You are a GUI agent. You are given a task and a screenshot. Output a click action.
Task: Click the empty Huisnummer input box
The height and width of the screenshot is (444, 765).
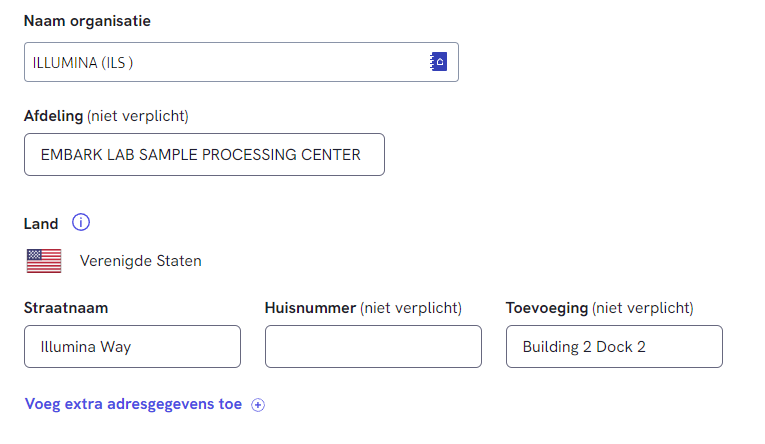pyautogui.click(x=373, y=347)
